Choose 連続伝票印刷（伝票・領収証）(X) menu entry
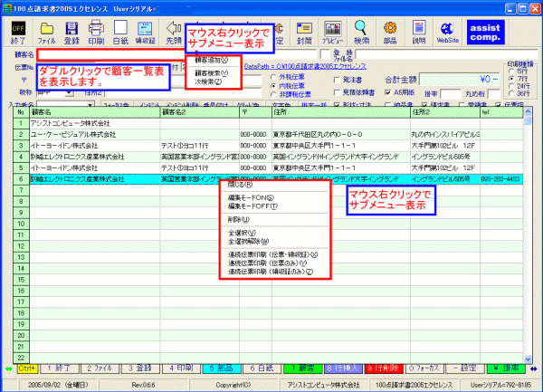 (275, 254)
